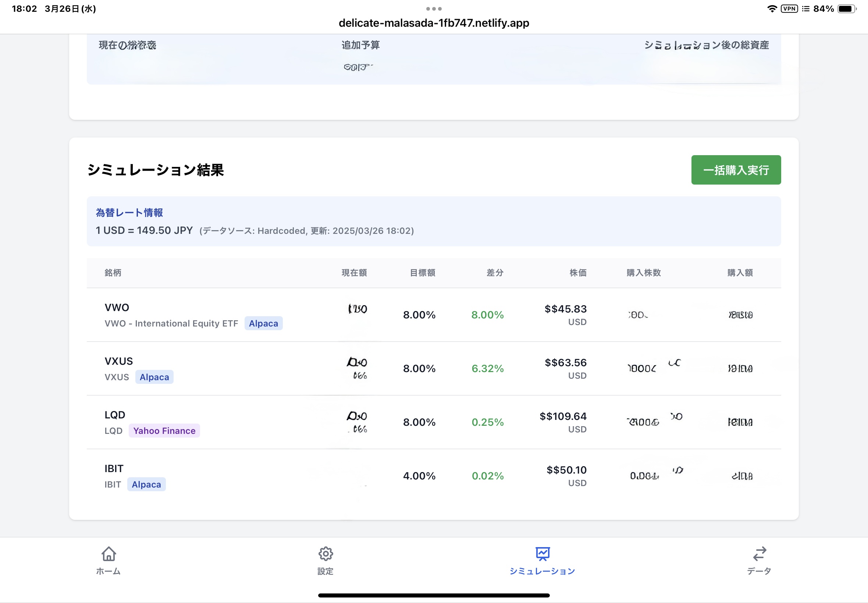
Task: Tap the 設定 tab label
Action: pos(325,571)
